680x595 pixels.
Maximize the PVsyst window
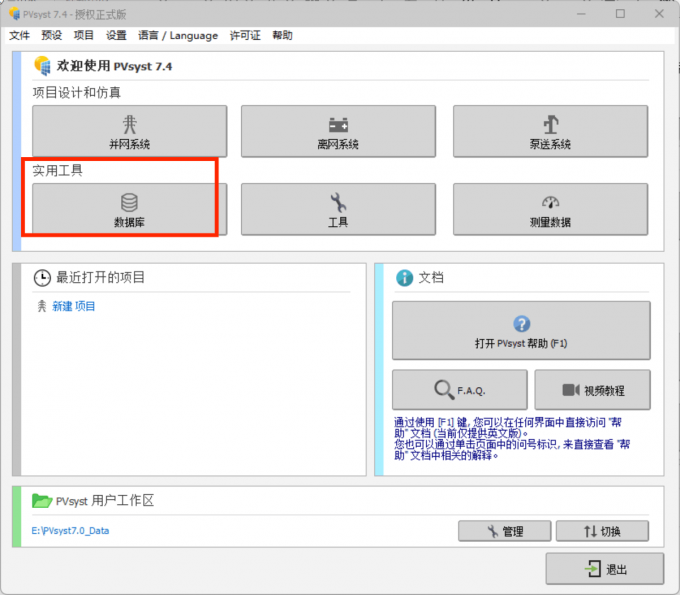pyautogui.click(x=621, y=14)
